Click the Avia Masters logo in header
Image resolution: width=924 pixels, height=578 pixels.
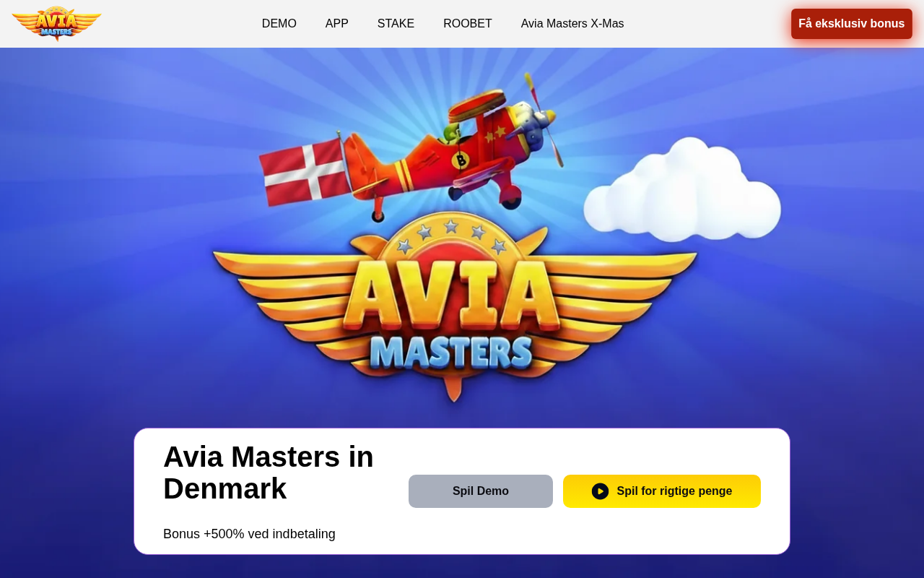click(x=56, y=23)
